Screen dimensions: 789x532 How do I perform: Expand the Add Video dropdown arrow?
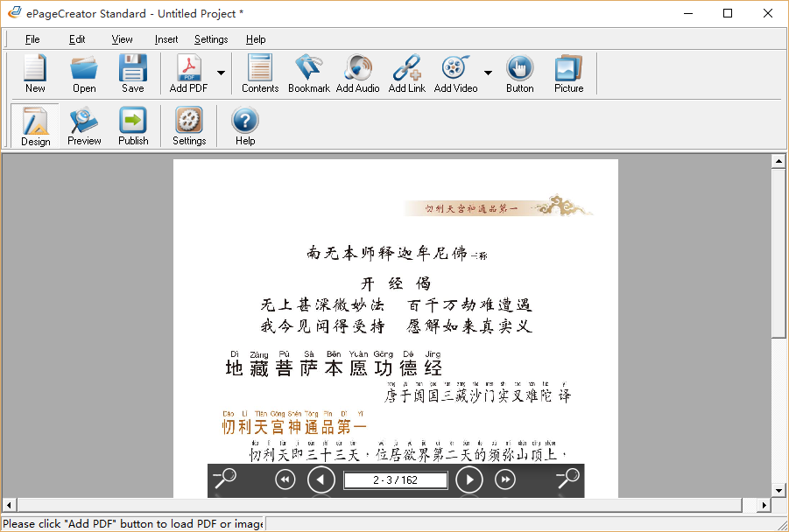click(488, 73)
